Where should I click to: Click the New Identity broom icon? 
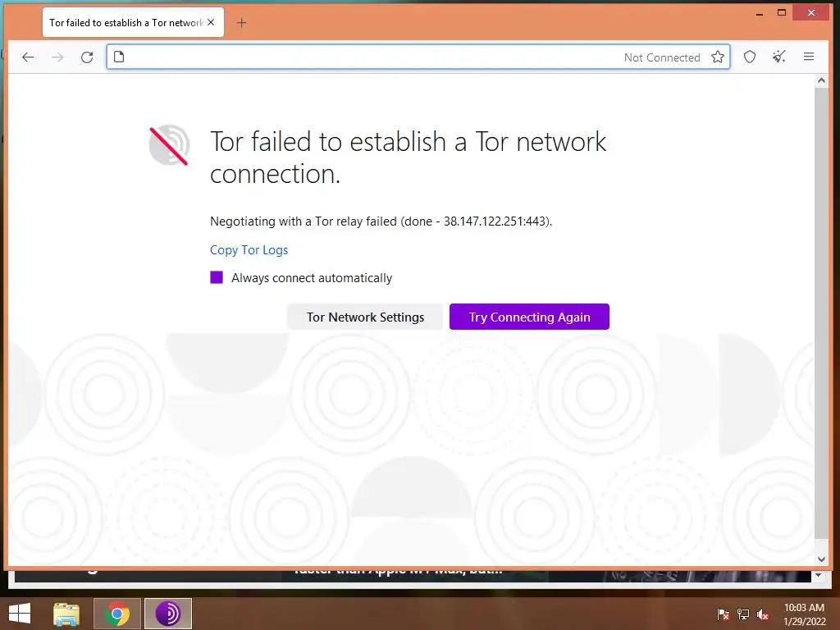[x=779, y=57]
